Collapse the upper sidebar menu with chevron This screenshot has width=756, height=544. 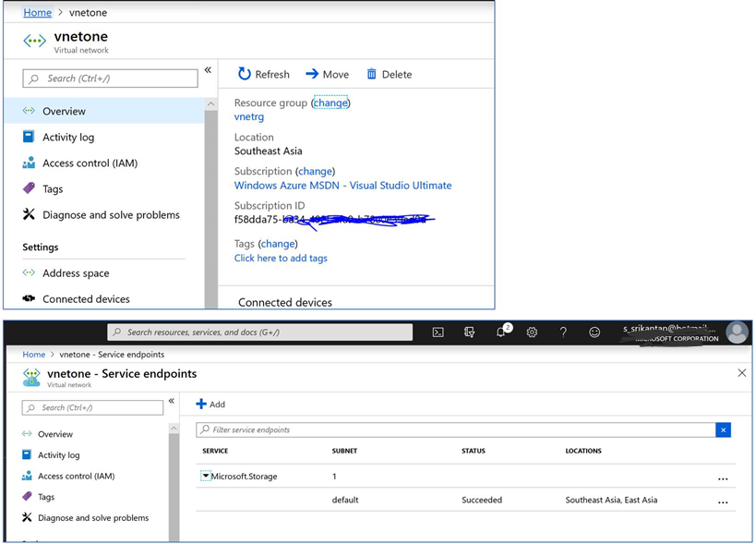point(208,70)
